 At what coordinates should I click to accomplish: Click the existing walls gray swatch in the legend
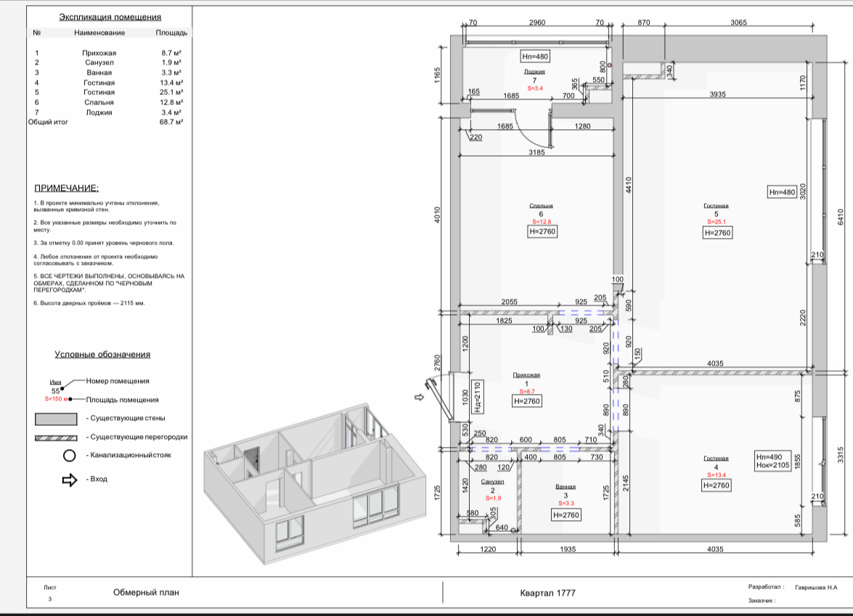(56, 419)
